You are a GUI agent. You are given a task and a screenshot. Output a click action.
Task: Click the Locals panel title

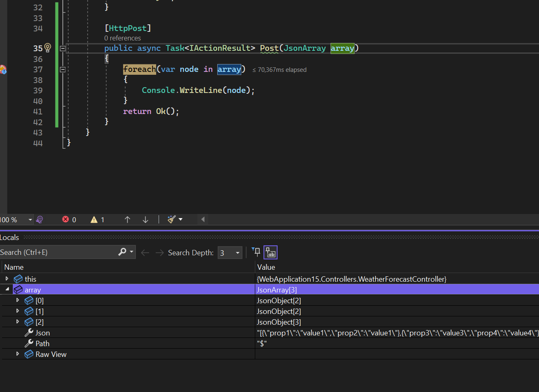coord(9,238)
